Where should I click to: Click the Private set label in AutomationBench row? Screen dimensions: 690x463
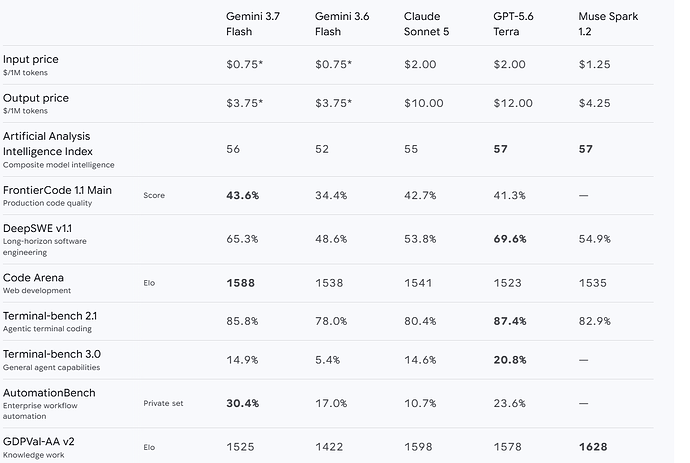coord(163,403)
